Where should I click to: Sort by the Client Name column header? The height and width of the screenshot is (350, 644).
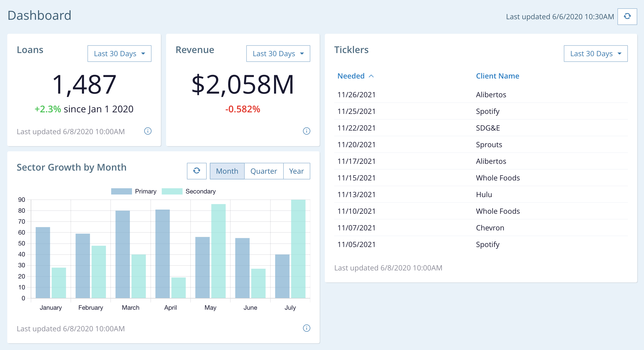(497, 76)
